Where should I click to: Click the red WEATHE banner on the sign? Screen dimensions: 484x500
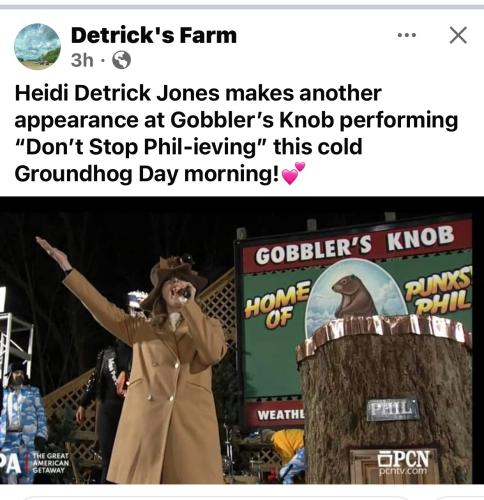pos(275,414)
